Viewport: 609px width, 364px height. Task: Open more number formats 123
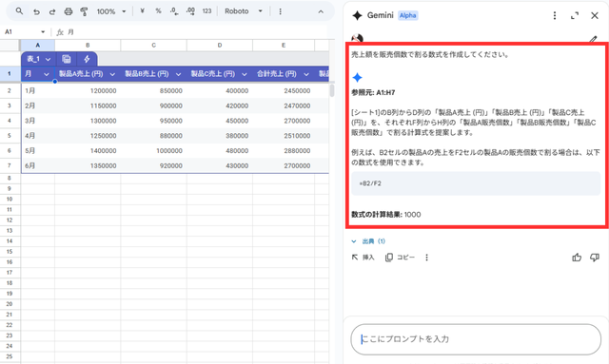206,11
